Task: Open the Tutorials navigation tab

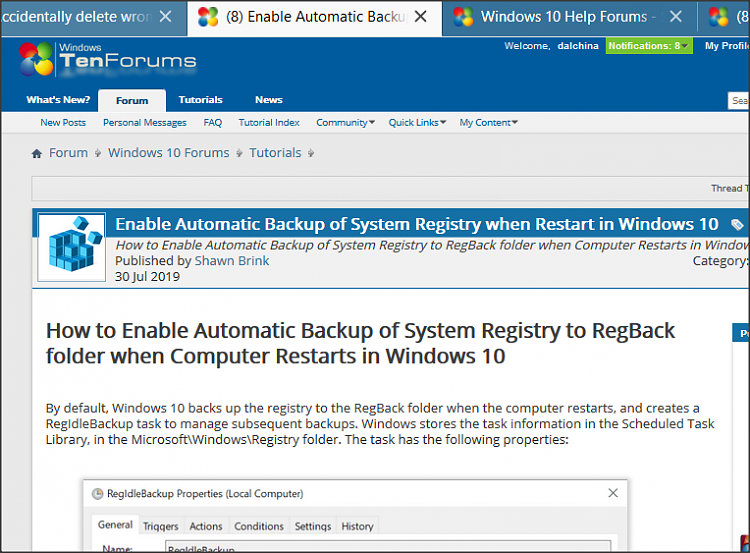Action: (x=200, y=100)
